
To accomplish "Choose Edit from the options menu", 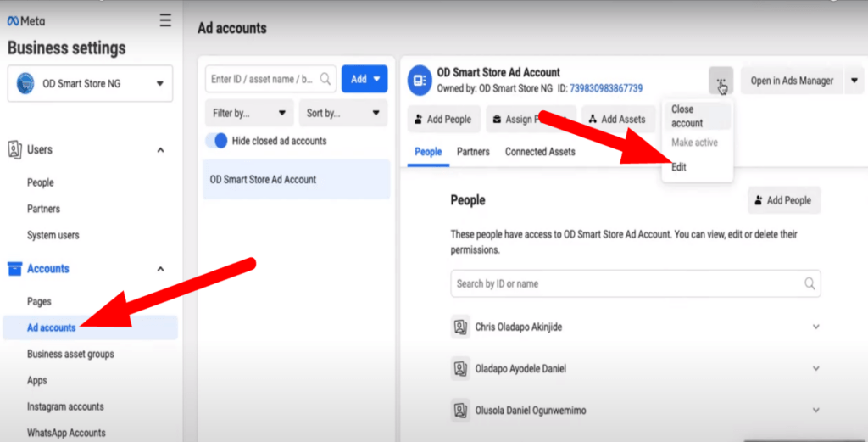I will click(679, 167).
